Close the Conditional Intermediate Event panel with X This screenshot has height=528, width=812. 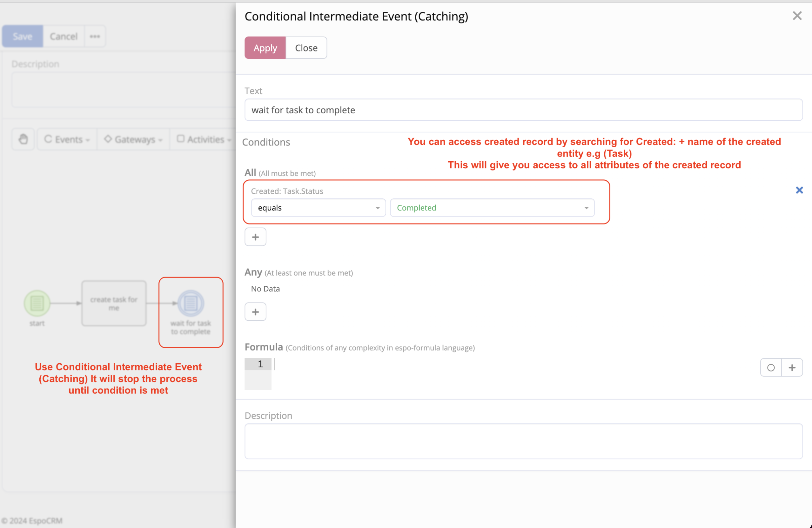click(x=797, y=16)
